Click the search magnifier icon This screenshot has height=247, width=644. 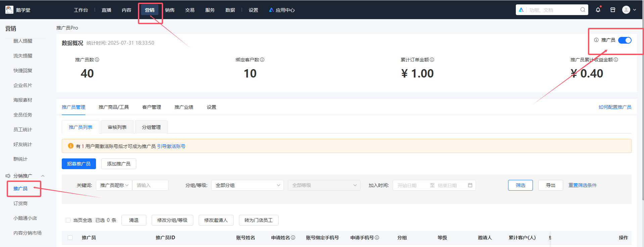click(583, 10)
